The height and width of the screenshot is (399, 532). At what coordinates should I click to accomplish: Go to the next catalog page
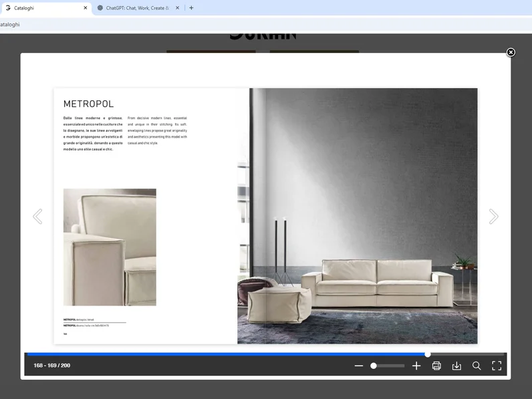(493, 217)
